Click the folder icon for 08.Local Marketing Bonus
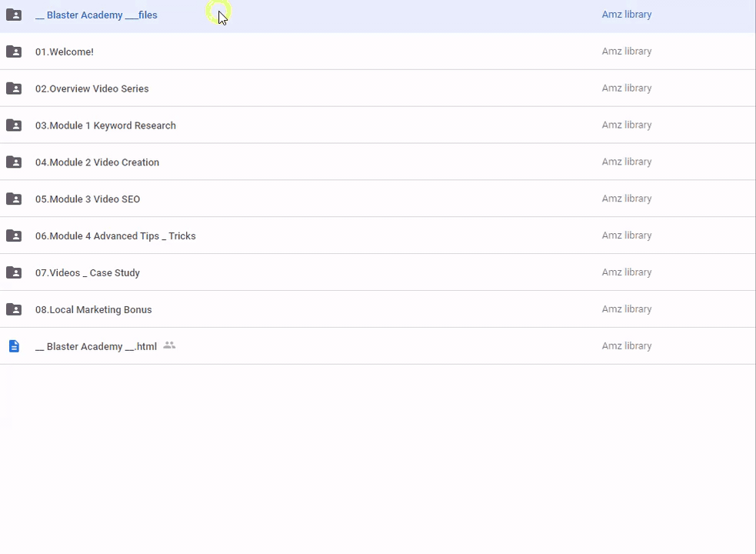Viewport: 756px width, 554px height. click(14, 309)
